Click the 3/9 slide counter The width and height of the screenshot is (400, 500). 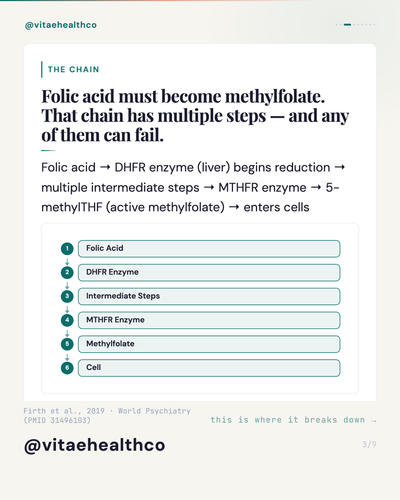click(369, 444)
